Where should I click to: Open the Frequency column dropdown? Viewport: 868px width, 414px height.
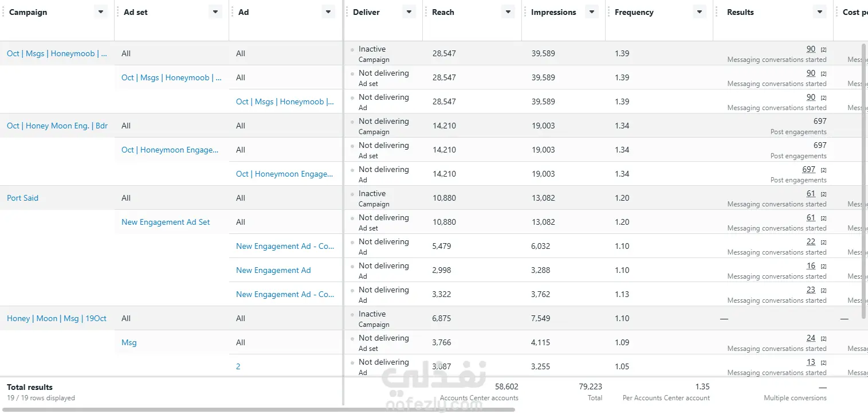tap(699, 12)
